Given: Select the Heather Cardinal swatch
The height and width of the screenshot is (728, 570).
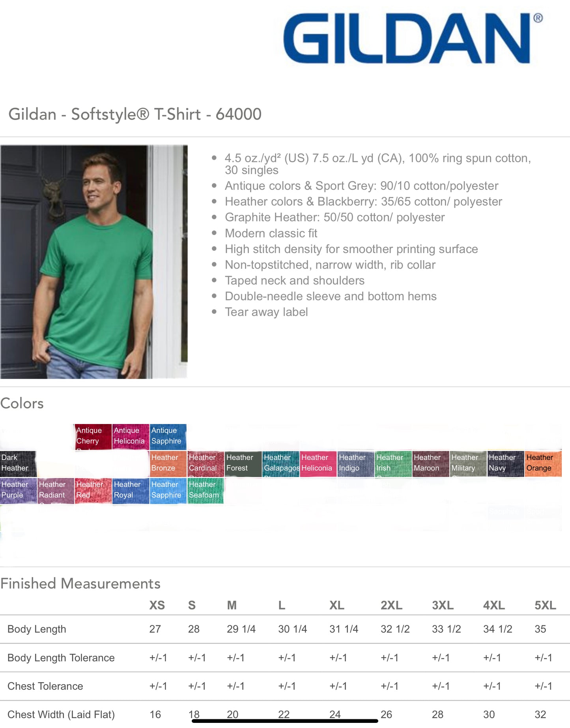Looking at the screenshot, I should (x=206, y=463).
